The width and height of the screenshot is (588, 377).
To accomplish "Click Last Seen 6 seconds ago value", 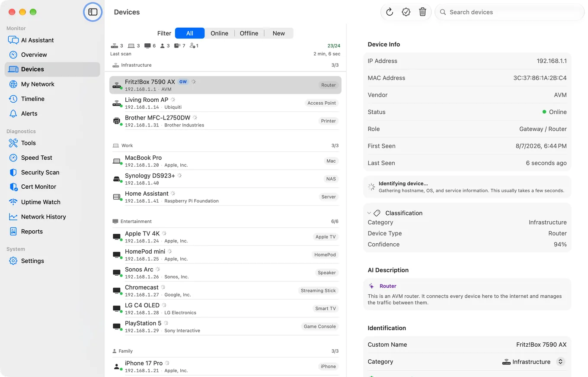I will coord(546,163).
